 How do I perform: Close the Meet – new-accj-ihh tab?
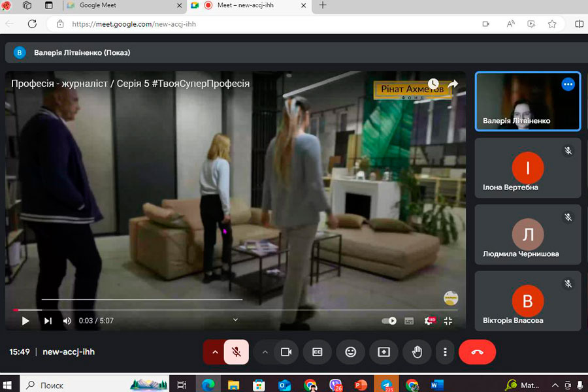(303, 5)
